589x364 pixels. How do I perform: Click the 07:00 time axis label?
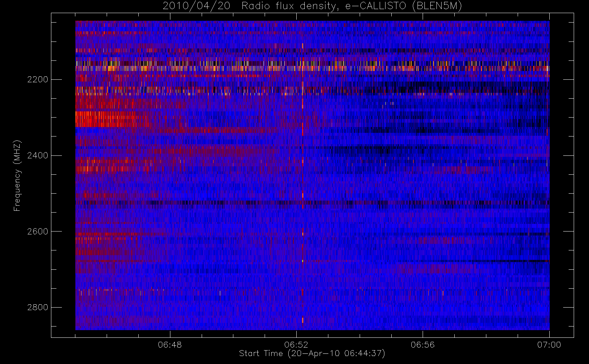point(549,345)
